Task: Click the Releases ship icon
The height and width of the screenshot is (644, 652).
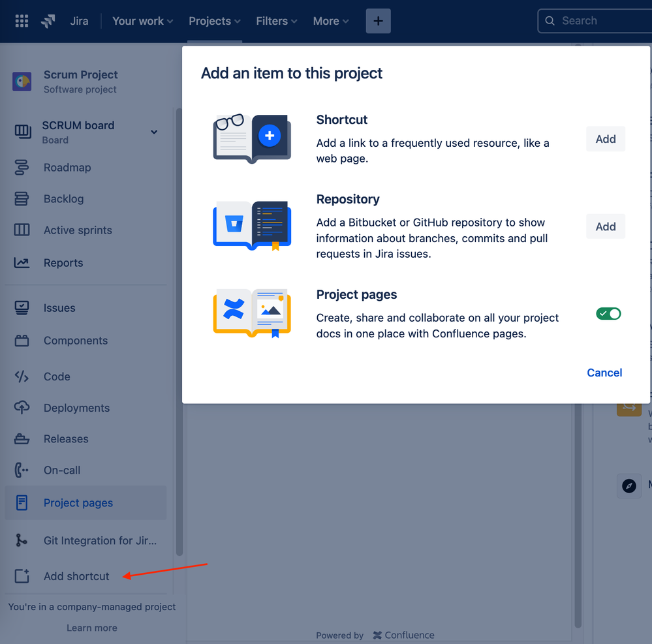Action: (22, 439)
